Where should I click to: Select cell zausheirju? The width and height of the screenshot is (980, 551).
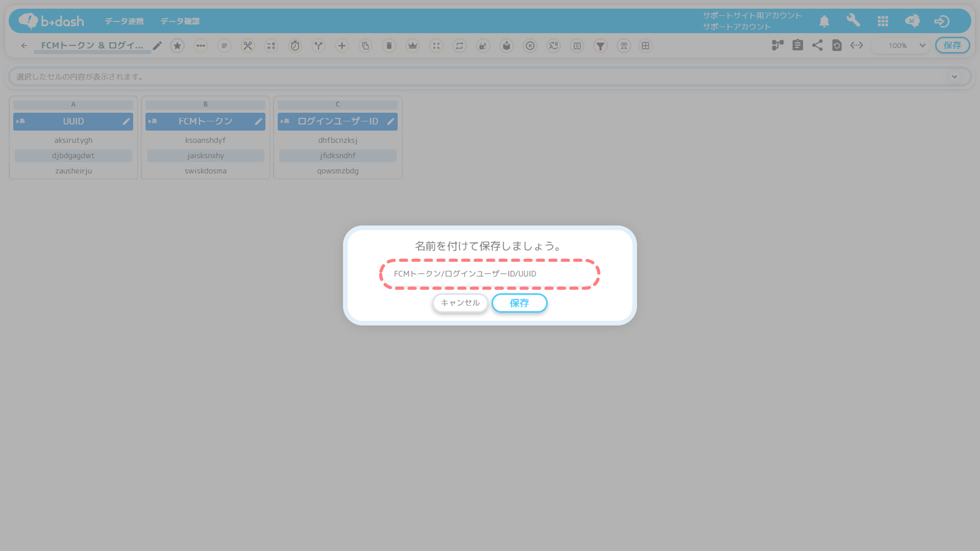pos(73,171)
